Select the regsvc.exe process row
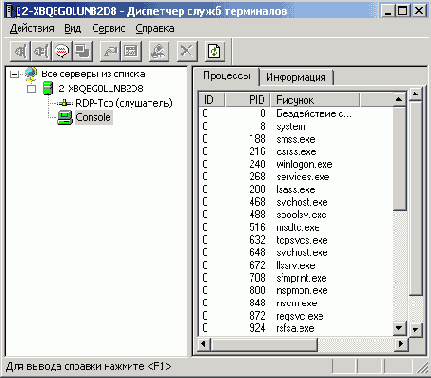The image size is (431, 378). tap(296, 316)
